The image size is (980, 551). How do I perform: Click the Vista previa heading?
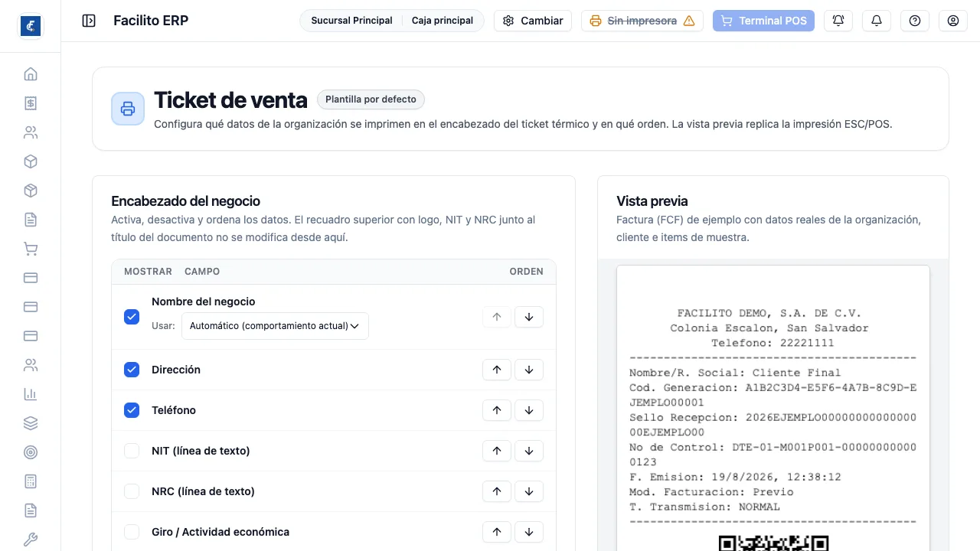click(652, 201)
